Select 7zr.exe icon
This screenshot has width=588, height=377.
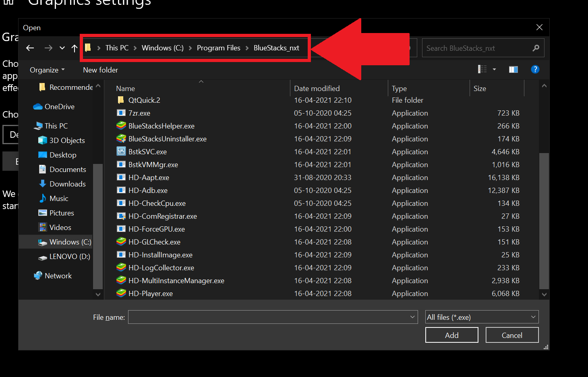(x=121, y=113)
